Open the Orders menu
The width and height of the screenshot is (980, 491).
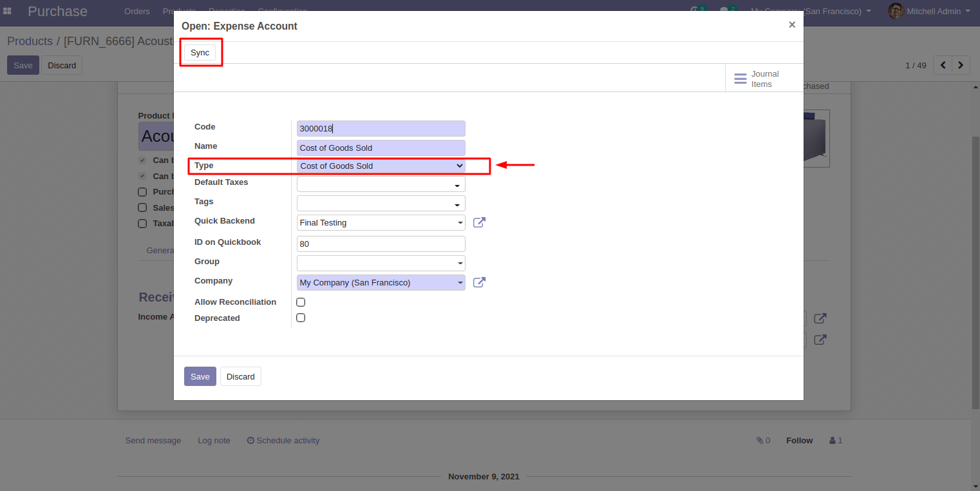pos(137,11)
